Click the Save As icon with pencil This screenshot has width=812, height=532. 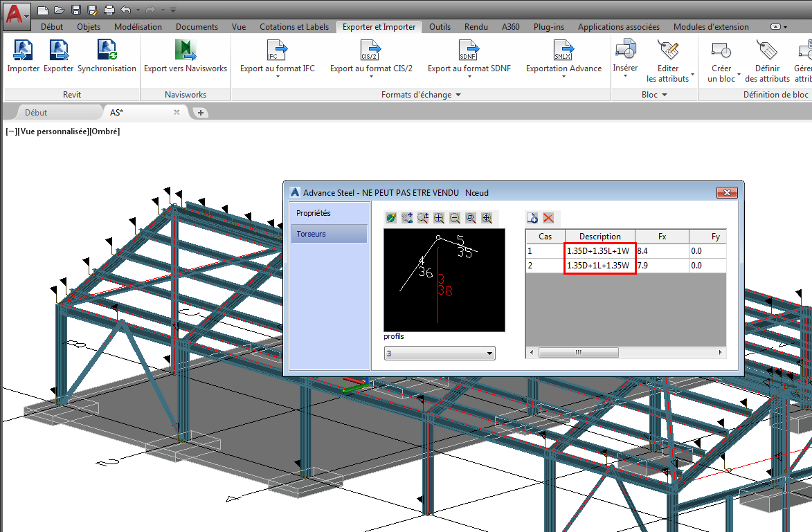(x=93, y=10)
